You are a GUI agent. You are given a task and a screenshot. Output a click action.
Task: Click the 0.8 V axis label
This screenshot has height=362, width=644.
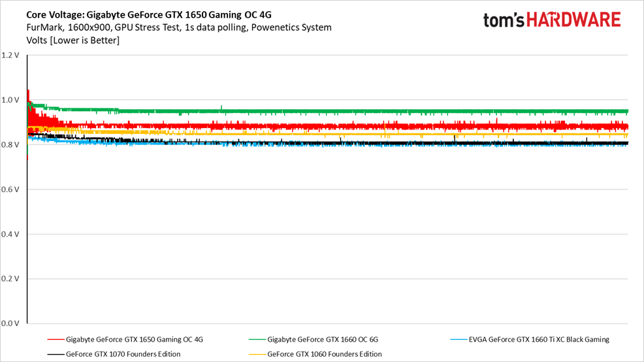tap(10, 144)
